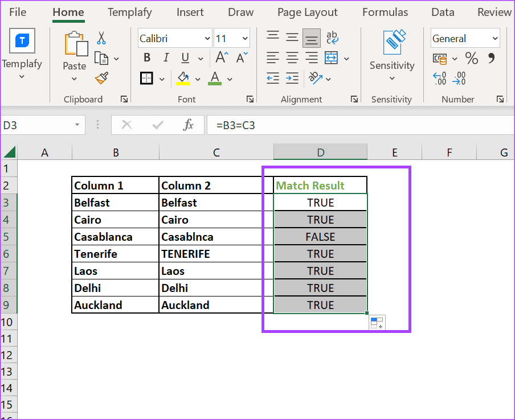
Task: Switch to the Data tab
Action: coord(443,12)
